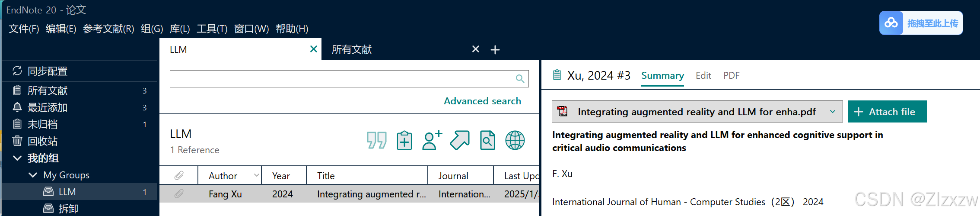The image size is (980, 216).
Task: Open the 编辑(E) menu
Action: pos(61,29)
